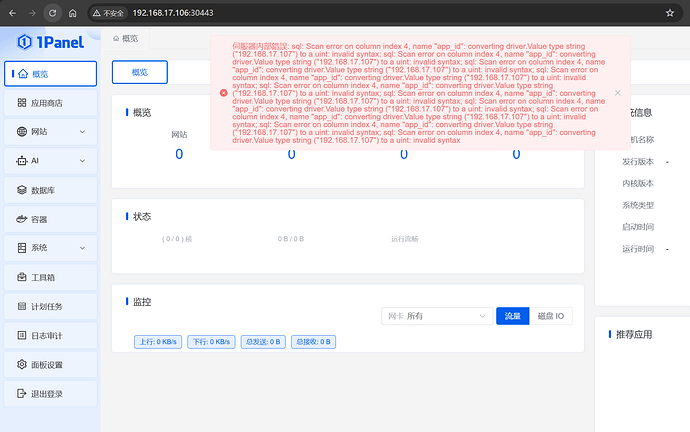Image resolution: width=690 pixels, height=432 pixels.
Task: Click the 工具箱 toolbox sidebar icon
Action: 22,277
